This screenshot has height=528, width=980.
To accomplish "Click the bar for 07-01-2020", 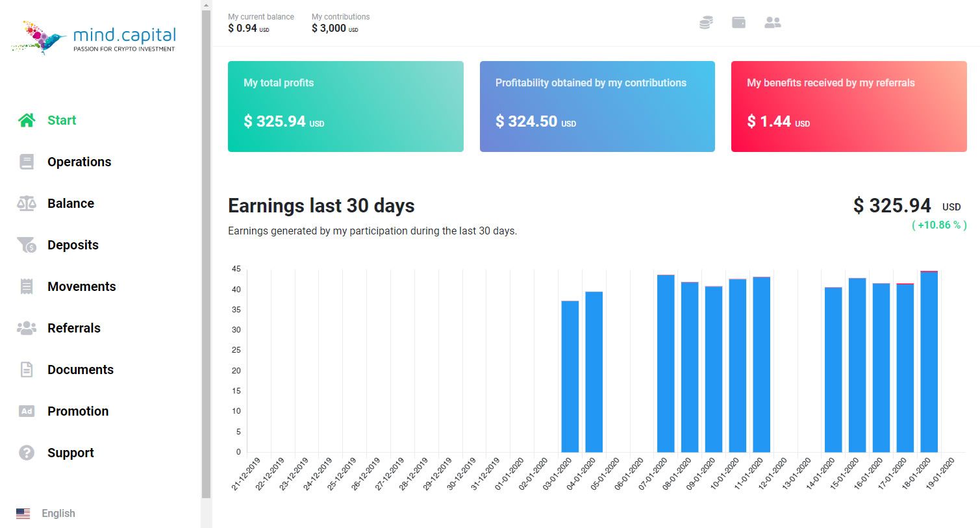I will 666,364.
